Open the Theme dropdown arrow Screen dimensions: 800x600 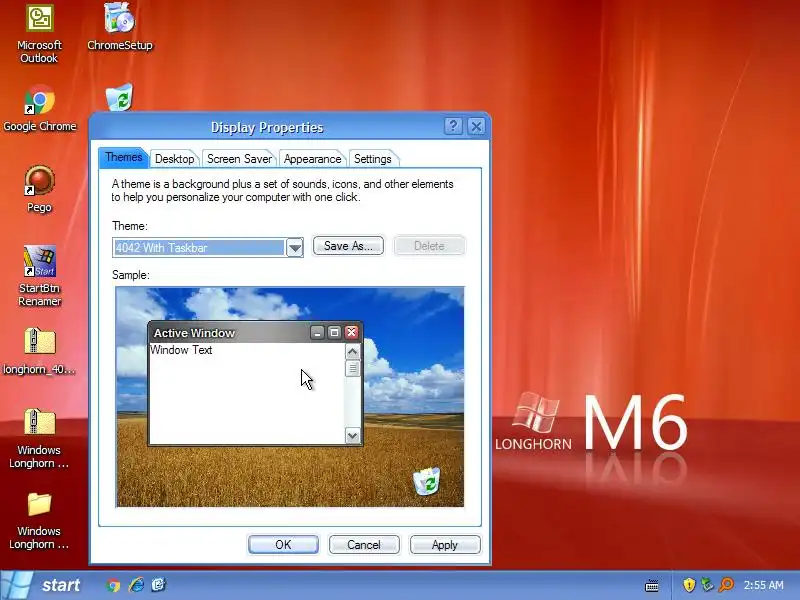point(294,248)
